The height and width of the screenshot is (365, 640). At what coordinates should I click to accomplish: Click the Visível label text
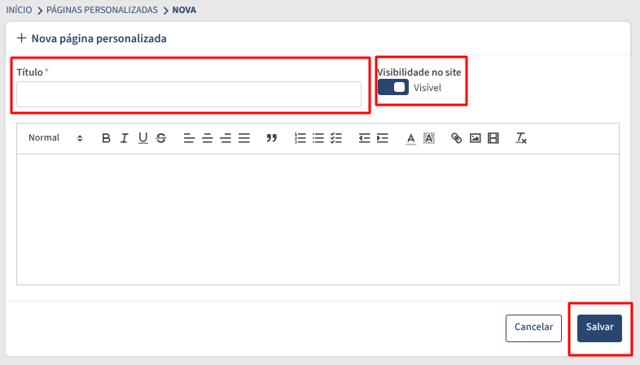tap(427, 88)
